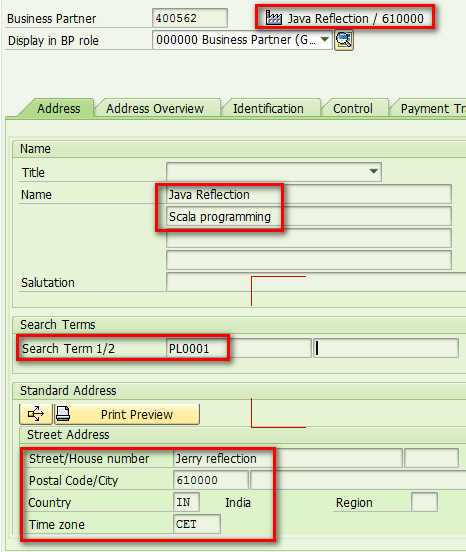Click the Postal Code field 610000
The width and height of the screenshot is (466, 552).
point(210,480)
